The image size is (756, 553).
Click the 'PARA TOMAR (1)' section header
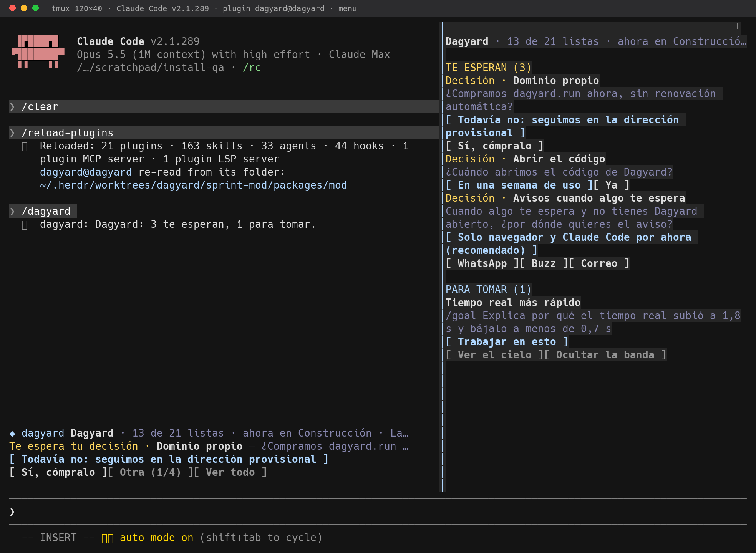point(489,290)
